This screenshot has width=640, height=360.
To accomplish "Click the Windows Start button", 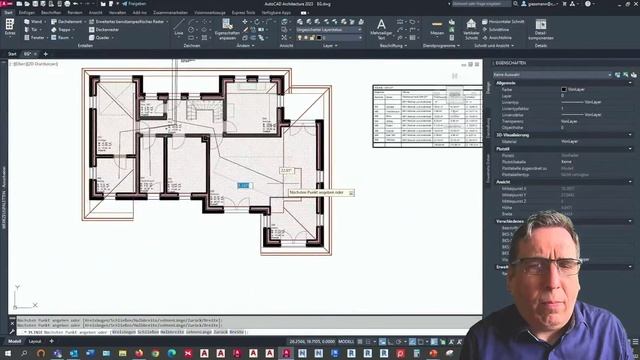I will (8, 353).
